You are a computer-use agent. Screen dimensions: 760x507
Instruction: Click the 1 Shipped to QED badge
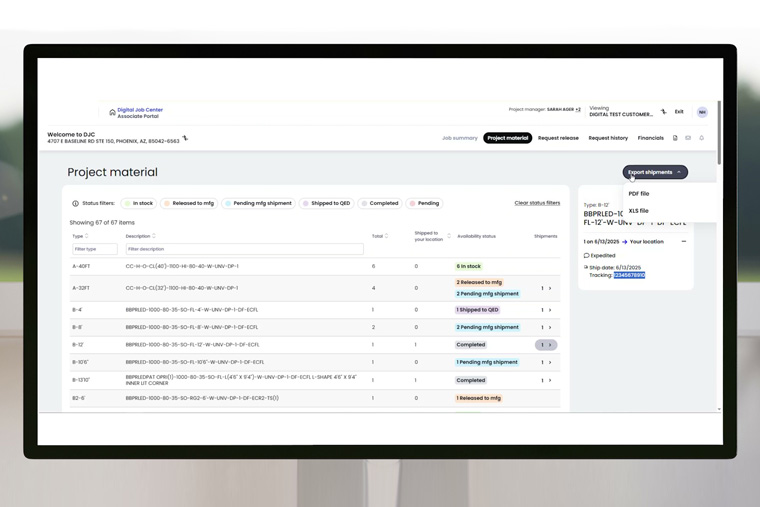[477, 310]
